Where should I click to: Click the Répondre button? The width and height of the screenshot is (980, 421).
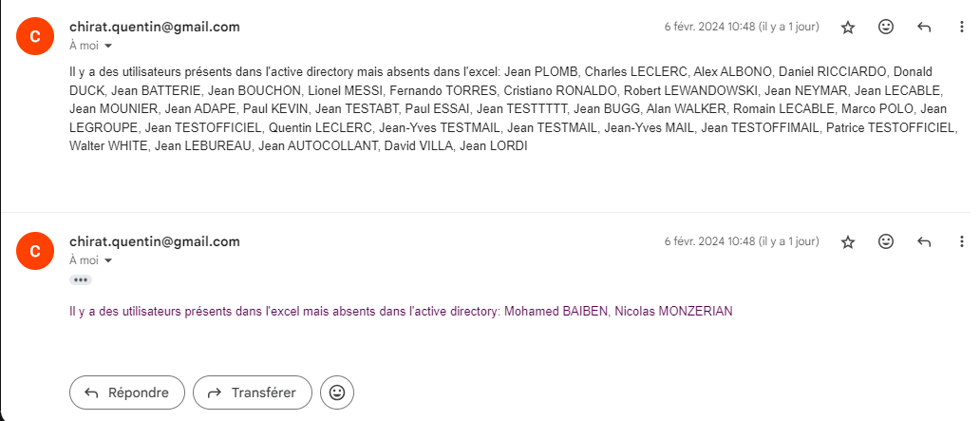(x=127, y=392)
